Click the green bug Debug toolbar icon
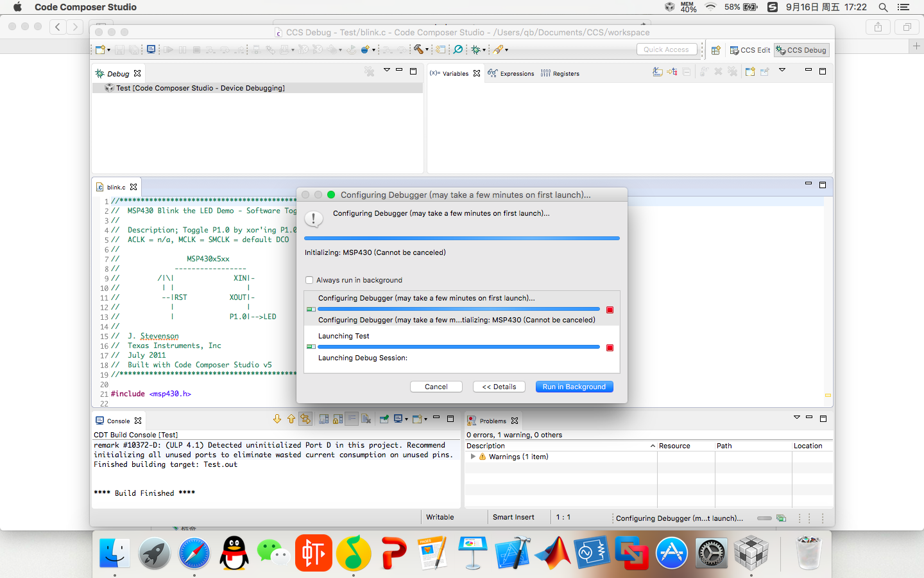924x578 pixels. click(475, 49)
